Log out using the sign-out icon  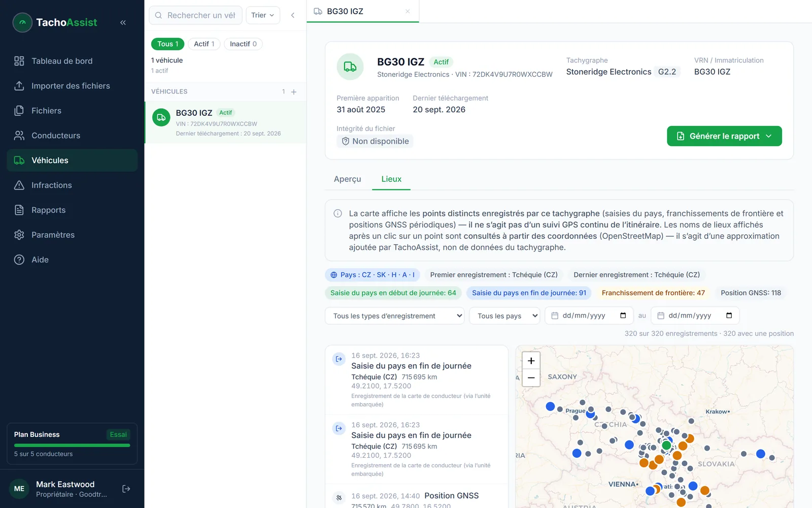coord(126,489)
